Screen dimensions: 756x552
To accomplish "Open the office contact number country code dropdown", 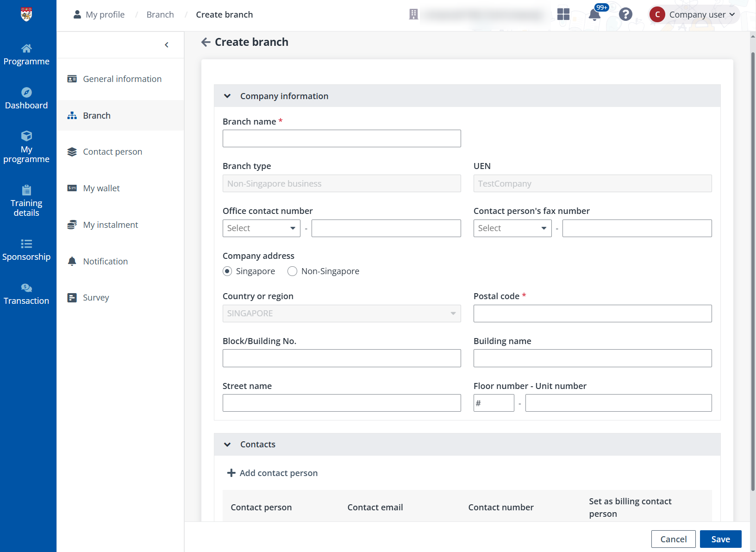I will pos(261,228).
